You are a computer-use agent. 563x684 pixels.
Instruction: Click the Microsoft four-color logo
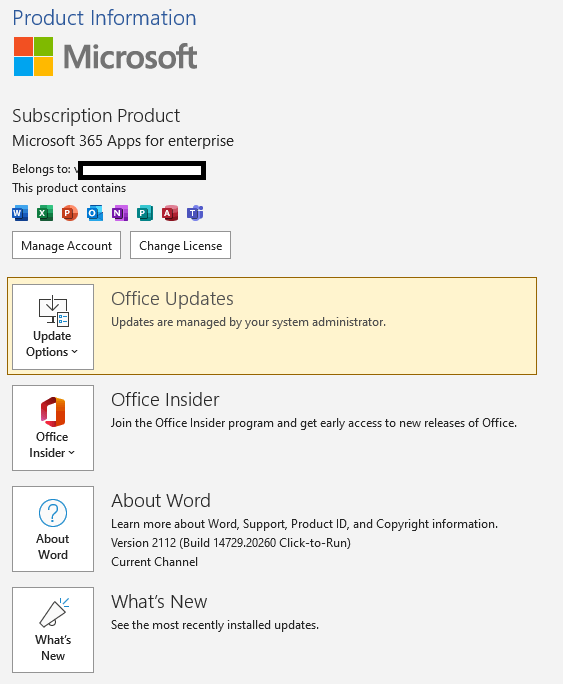[x=34, y=56]
